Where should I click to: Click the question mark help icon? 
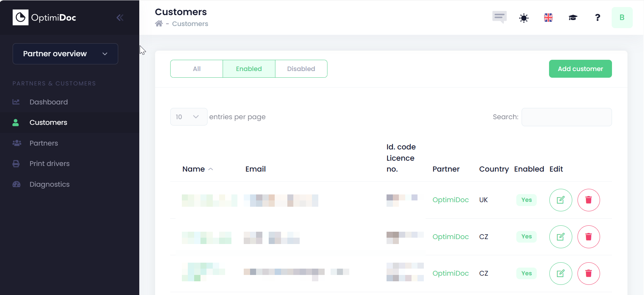[x=597, y=18]
